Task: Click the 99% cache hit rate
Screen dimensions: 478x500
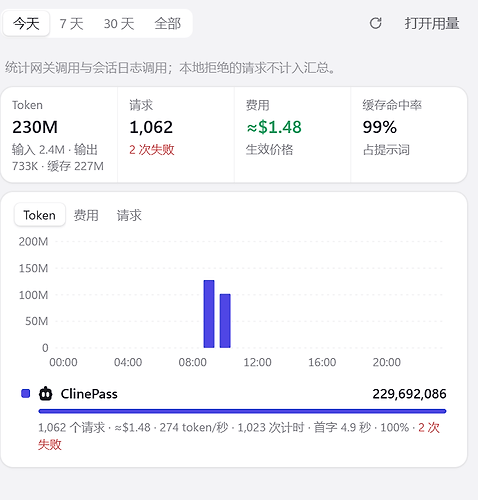Action: 380,127
